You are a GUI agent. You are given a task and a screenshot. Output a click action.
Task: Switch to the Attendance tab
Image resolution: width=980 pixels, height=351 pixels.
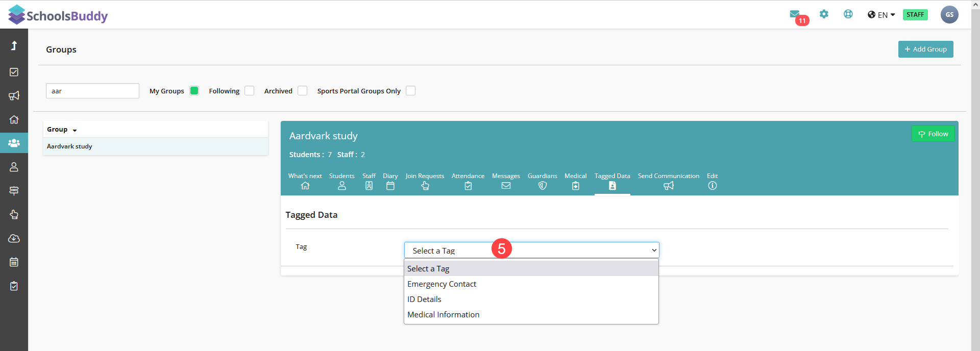click(x=468, y=181)
